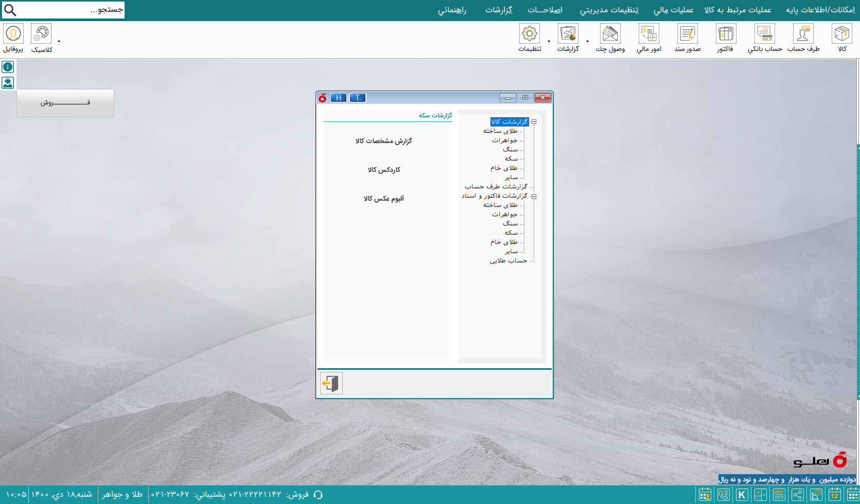The height and width of the screenshot is (504, 860).
Task: Open the صدور سند document issue icon
Action: coord(687,34)
